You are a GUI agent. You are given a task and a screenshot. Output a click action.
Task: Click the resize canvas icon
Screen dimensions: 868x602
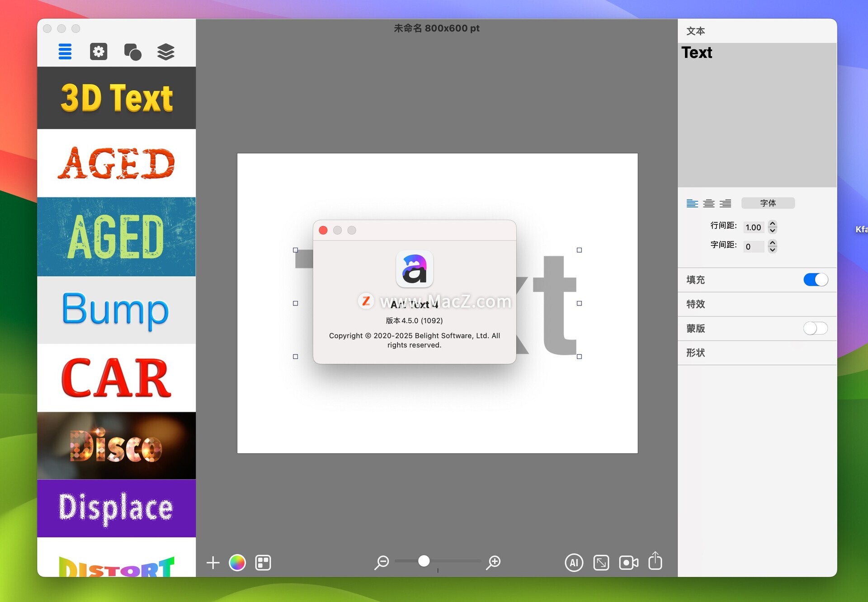601,563
